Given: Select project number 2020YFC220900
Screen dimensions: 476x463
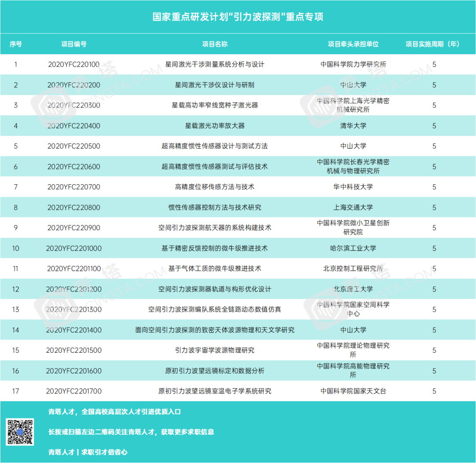Looking at the screenshot, I should (74, 228).
